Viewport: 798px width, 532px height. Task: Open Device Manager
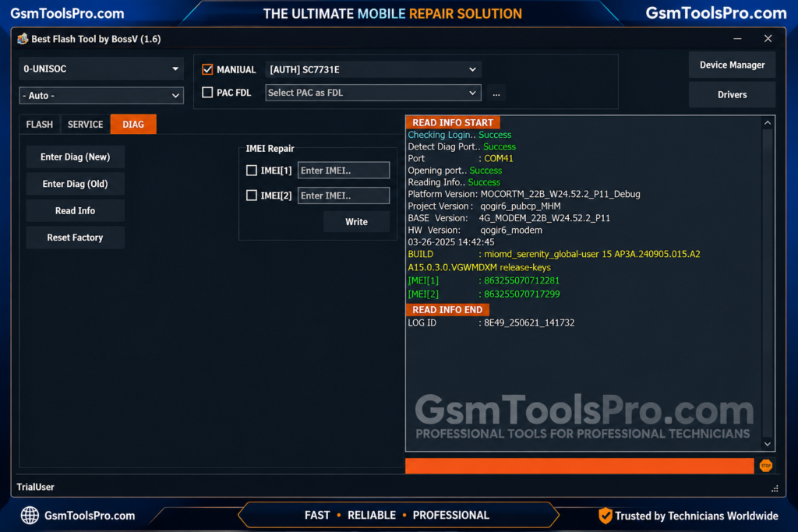click(732, 65)
